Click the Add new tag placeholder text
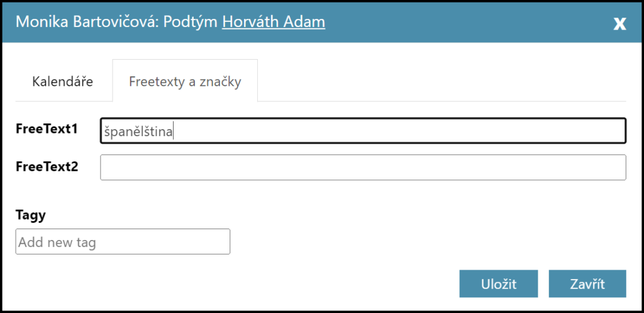644x313 pixels. 57,242
